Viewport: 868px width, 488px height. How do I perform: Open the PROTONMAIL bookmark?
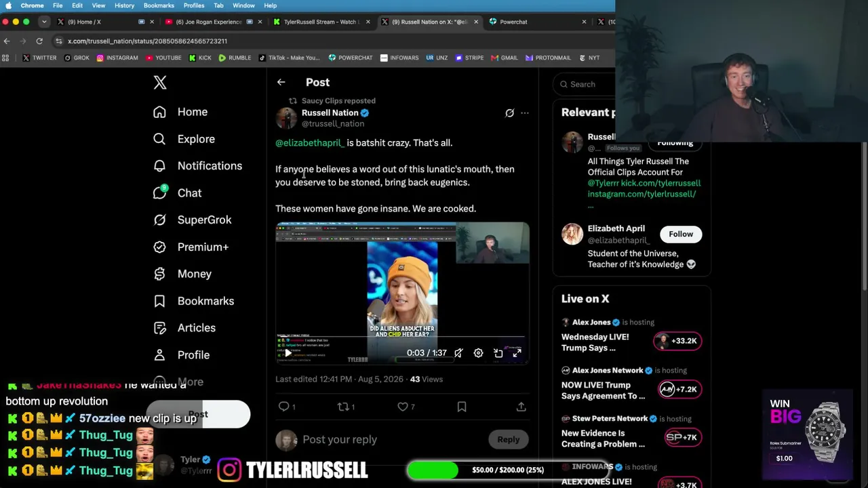click(548, 58)
